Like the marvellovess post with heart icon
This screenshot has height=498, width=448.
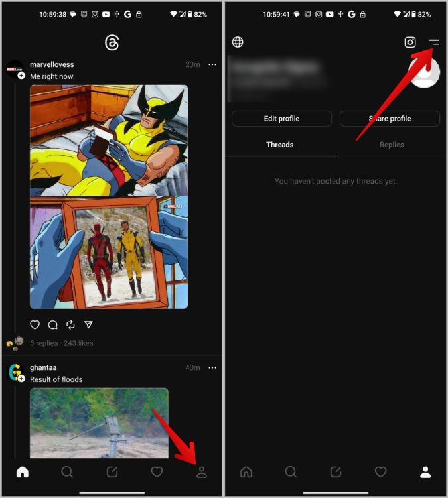pos(35,324)
